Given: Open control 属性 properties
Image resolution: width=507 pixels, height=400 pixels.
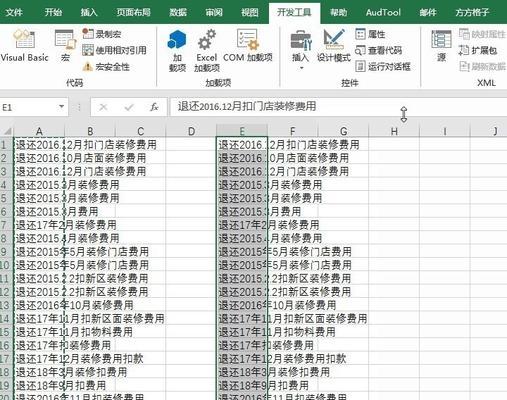Looking at the screenshot, I should click(x=370, y=34).
